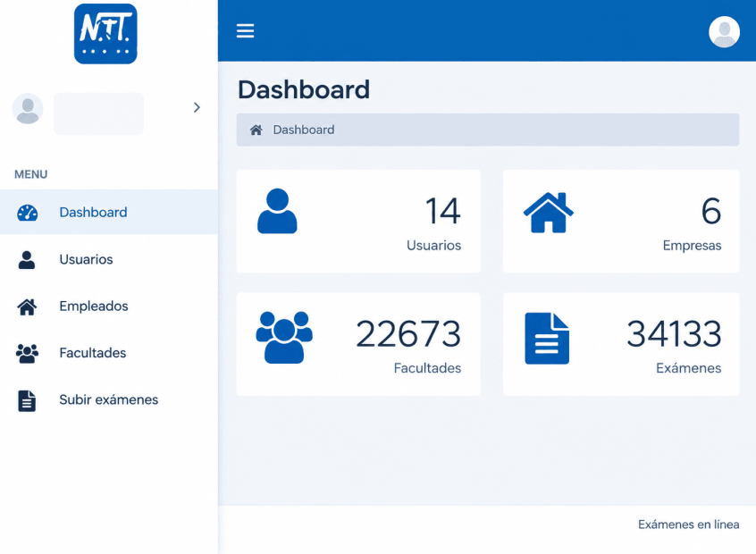Click the Empleados house icon in sidebar
Viewport: 756px width, 554px height.
(27, 306)
